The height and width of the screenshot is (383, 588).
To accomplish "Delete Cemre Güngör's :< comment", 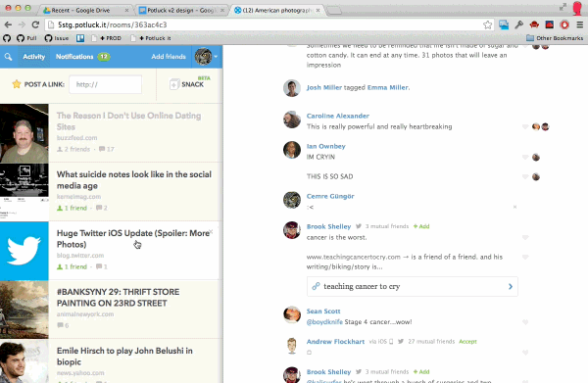I will (514, 207).
